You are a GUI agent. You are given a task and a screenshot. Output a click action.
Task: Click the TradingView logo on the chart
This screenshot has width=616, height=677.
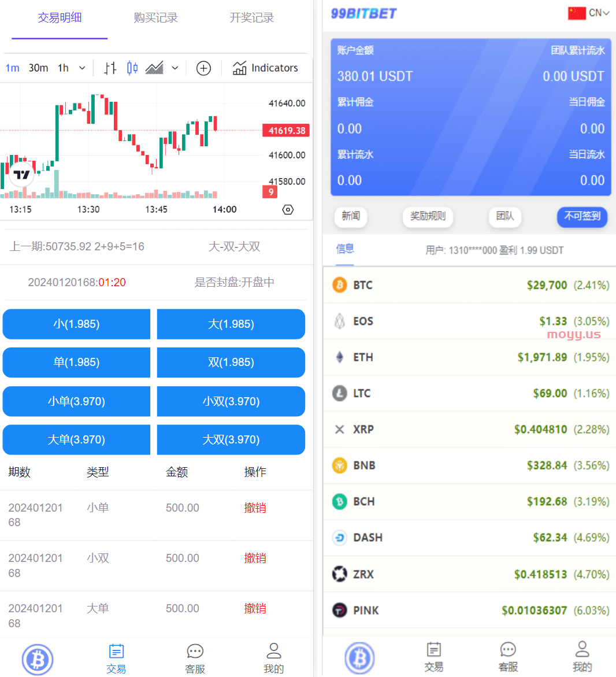click(x=21, y=175)
